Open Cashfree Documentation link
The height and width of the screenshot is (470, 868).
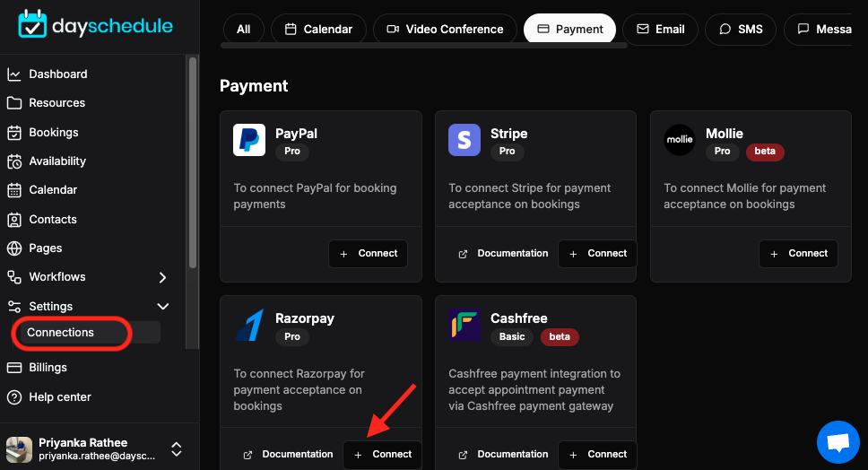(x=503, y=455)
